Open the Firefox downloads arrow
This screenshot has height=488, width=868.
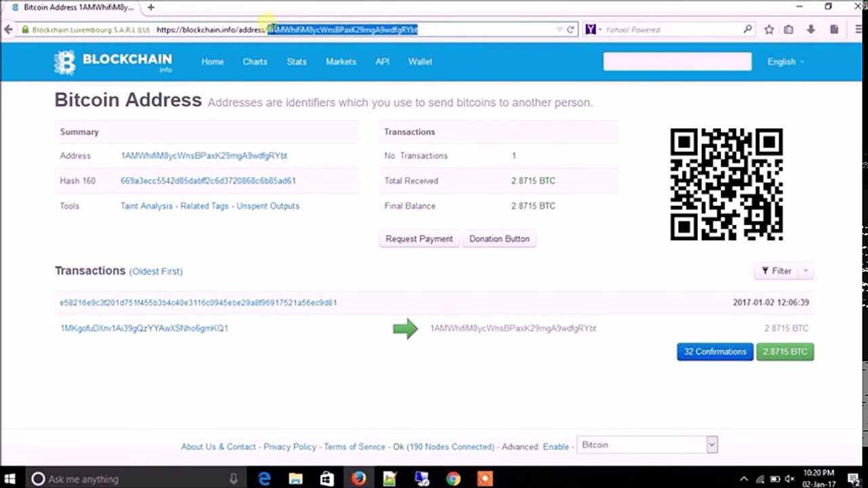(x=811, y=30)
